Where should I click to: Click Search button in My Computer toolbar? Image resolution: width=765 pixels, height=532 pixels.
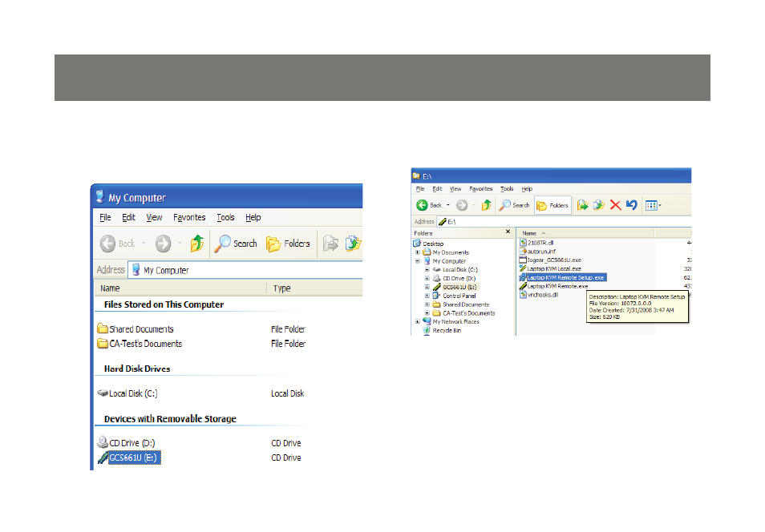point(235,244)
